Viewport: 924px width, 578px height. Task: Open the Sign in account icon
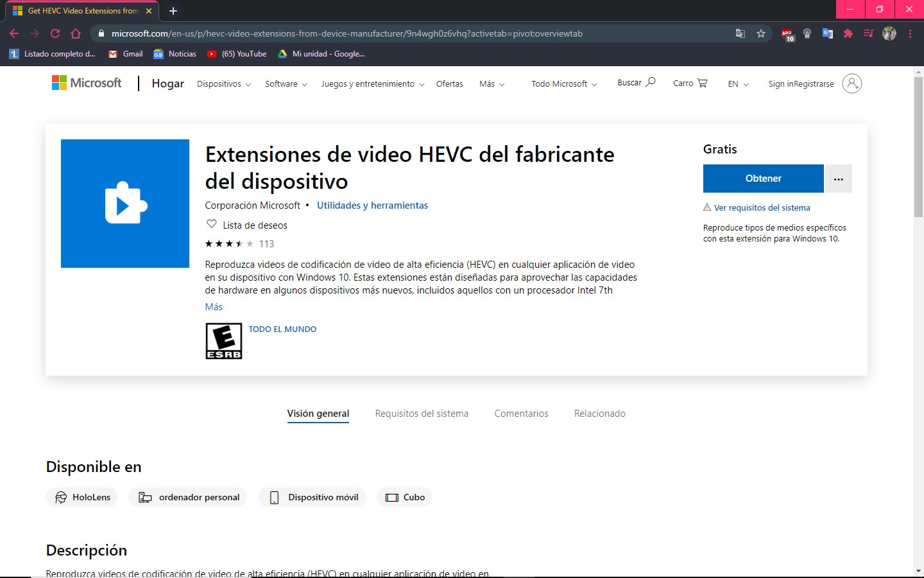(x=852, y=83)
